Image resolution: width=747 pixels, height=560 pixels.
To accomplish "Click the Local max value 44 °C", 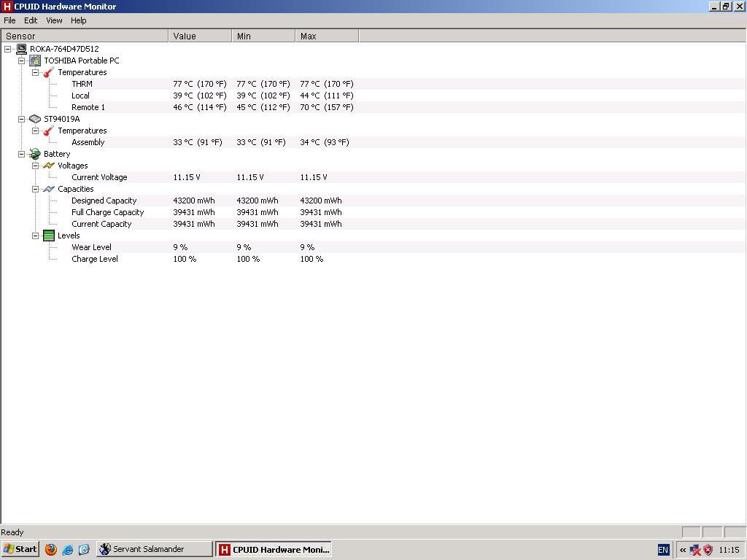I will 327,96.
